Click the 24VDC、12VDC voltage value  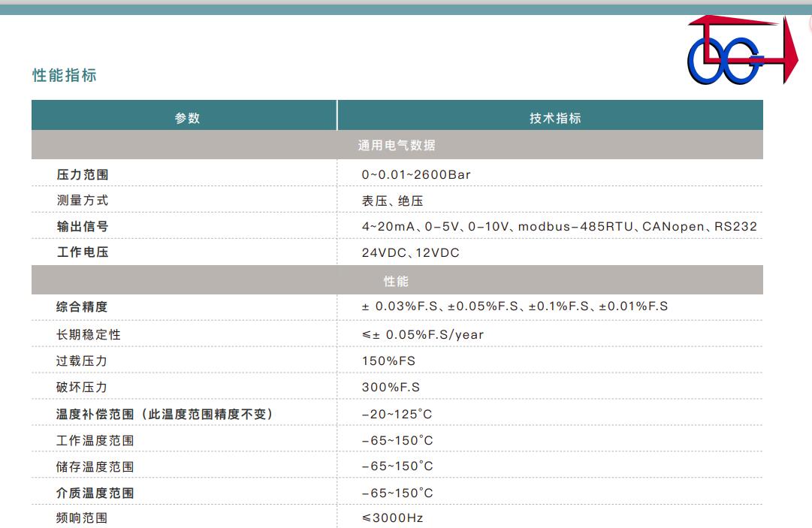click(410, 253)
